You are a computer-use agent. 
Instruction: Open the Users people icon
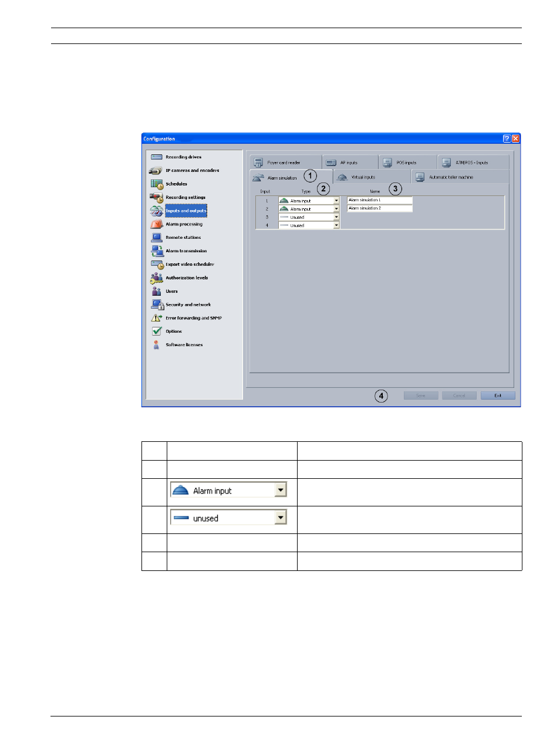tap(156, 291)
